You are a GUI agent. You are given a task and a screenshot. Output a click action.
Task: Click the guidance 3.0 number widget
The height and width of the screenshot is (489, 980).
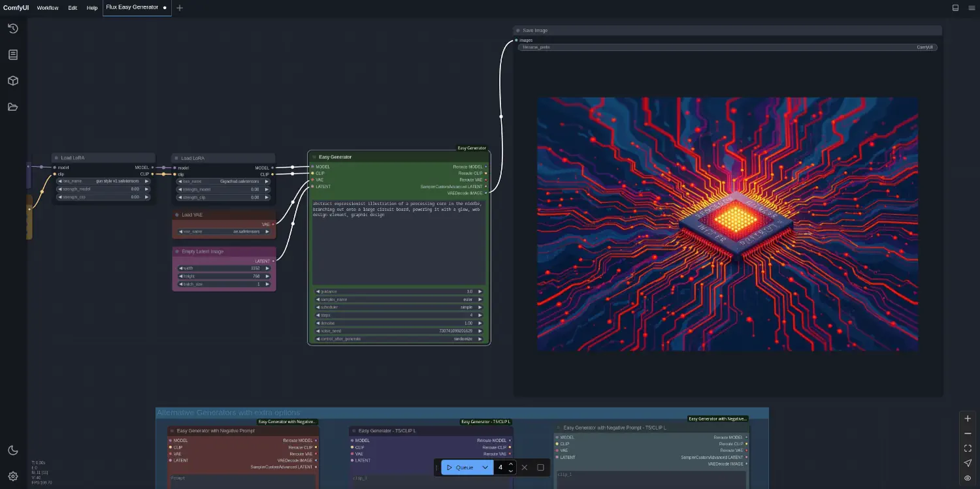pos(399,291)
